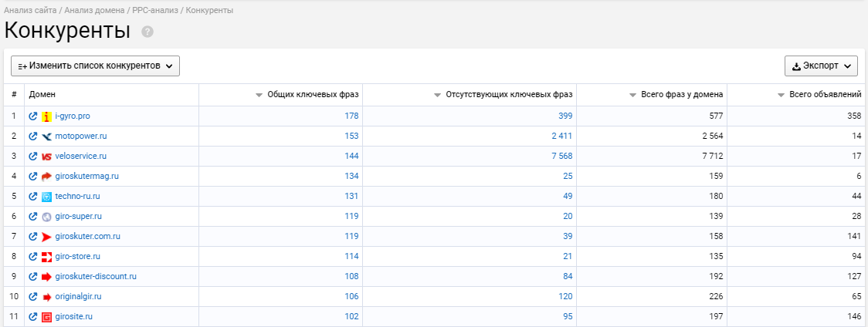Image resolution: width=868 pixels, height=327 pixels.
Task: Open the veloservice.ru domain link
Action: (81, 156)
